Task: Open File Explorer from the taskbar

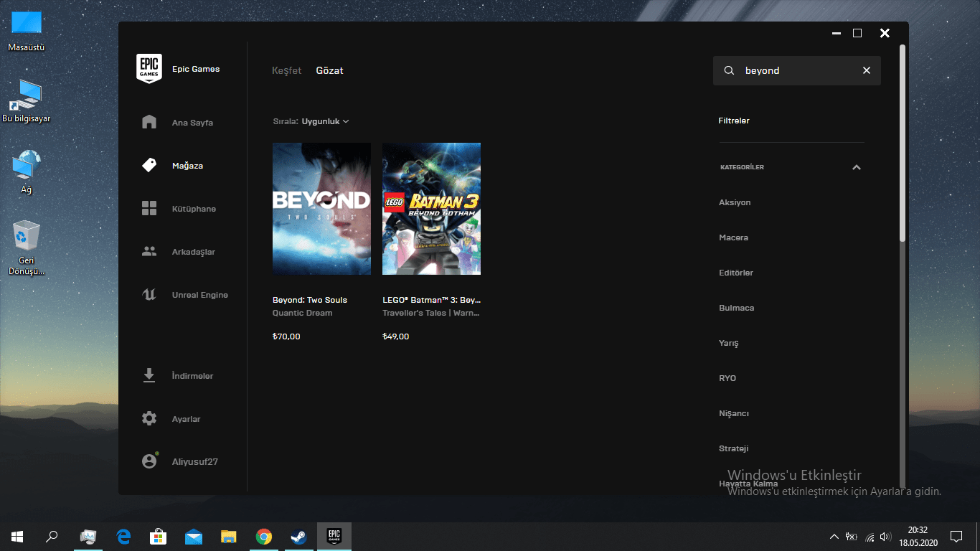Action: pos(229,536)
